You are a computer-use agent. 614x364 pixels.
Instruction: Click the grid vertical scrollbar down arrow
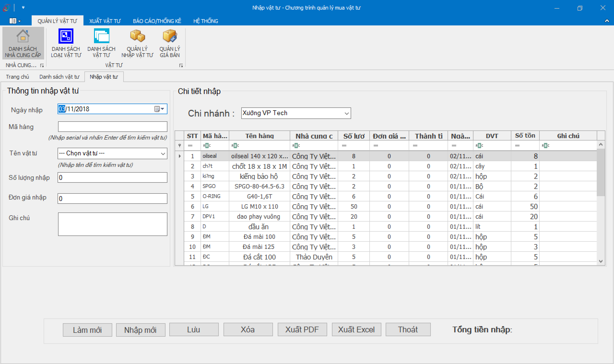601,261
